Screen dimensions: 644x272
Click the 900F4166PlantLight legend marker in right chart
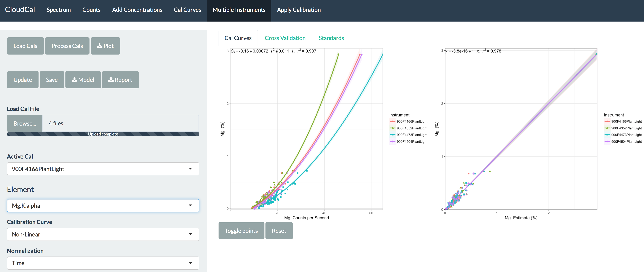tap(607, 121)
